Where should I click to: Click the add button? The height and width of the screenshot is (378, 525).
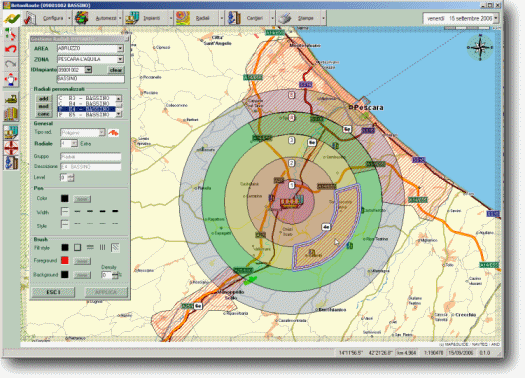44,98
